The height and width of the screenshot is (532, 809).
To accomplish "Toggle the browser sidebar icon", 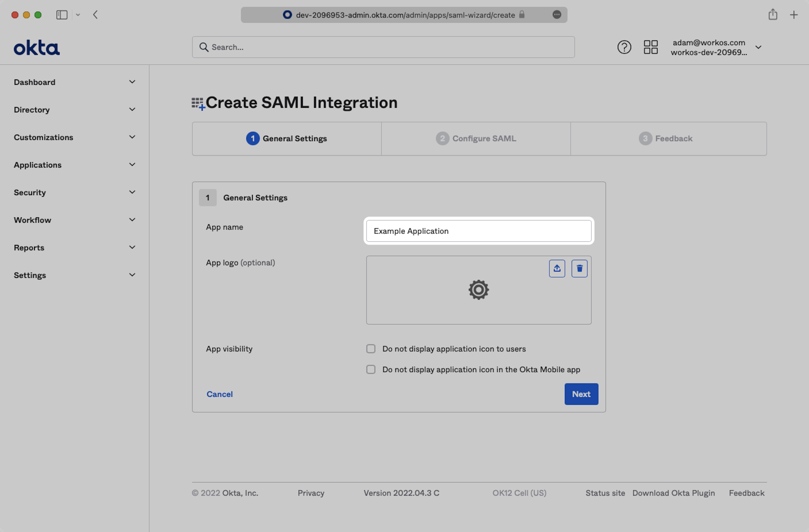I will (x=62, y=15).
